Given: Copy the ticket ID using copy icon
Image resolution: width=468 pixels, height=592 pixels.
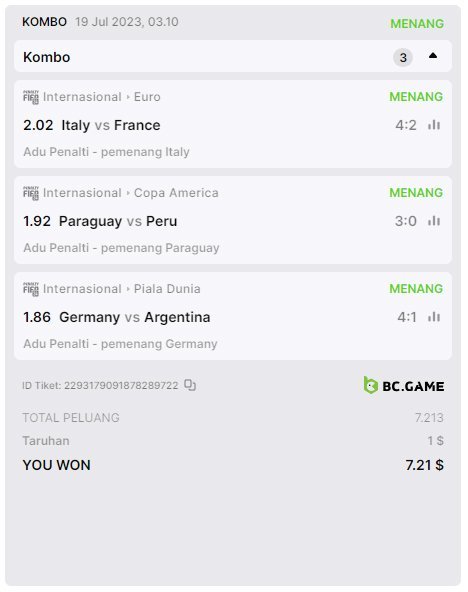Looking at the screenshot, I should 190,385.
